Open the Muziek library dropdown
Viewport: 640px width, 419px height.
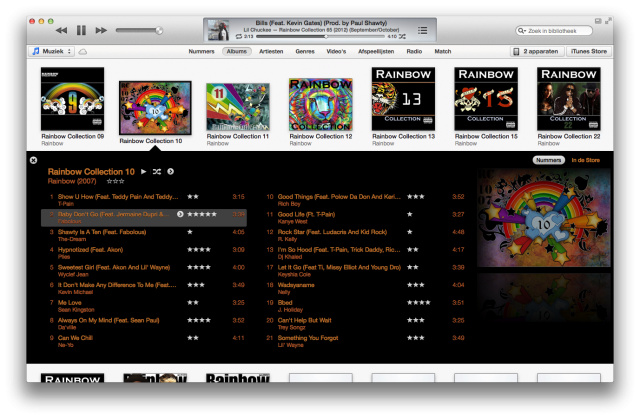51,51
